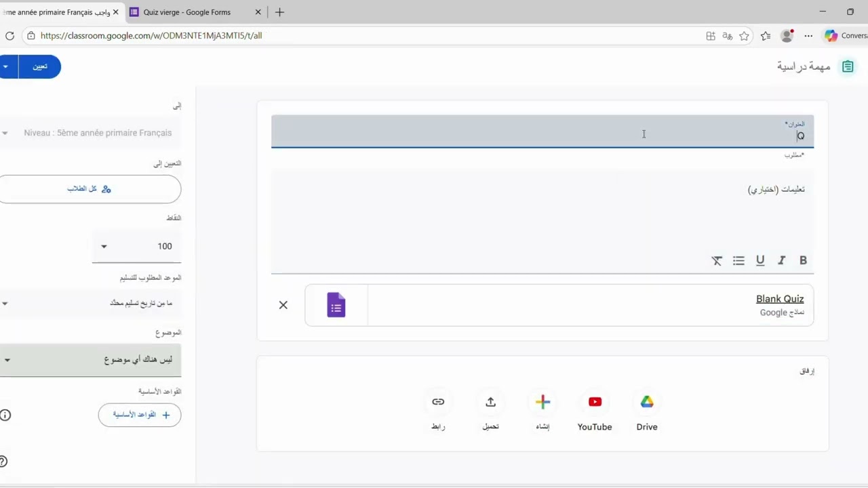Screen dimensions: 868x488
Task: Open the browser favorites list
Action: coord(766,36)
